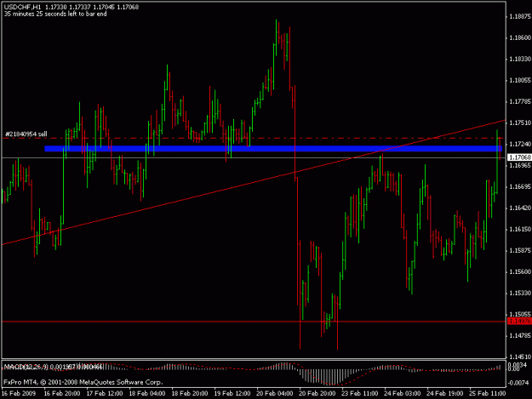Click the red 1.14976 price tag
The image size is (532, 399).
coord(519,322)
